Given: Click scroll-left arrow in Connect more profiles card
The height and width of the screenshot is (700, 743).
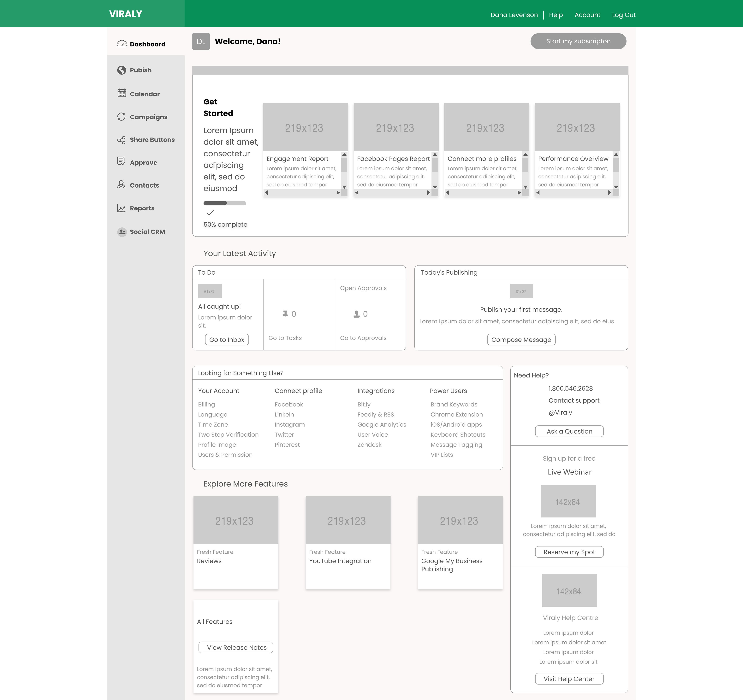Looking at the screenshot, I should pyautogui.click(x=447, y=193).
